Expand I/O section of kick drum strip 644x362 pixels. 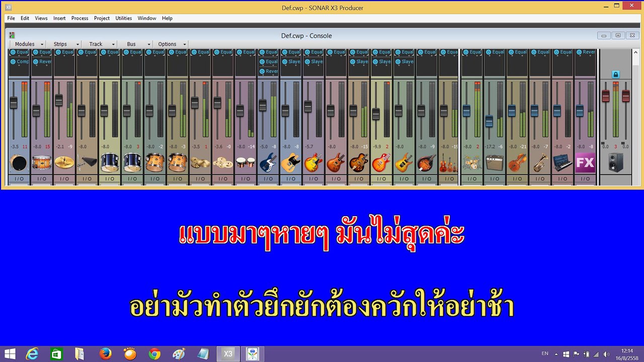19,178
